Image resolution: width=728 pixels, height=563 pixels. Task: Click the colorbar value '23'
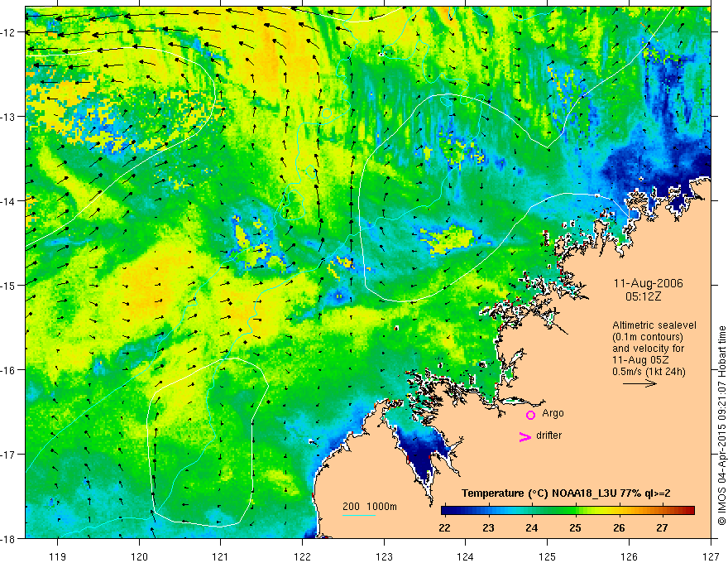(488, 528)
